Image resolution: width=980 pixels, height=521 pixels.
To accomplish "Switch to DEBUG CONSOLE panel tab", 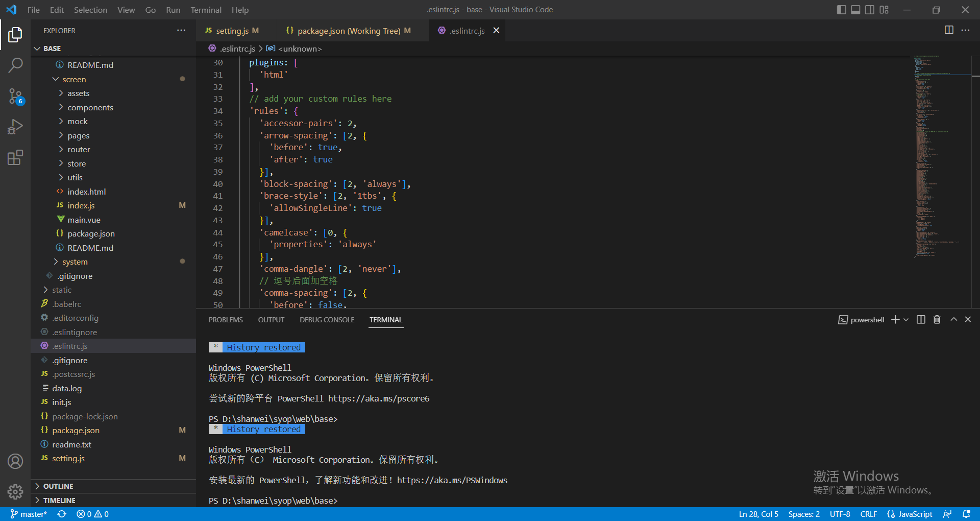I will [327, 320].
